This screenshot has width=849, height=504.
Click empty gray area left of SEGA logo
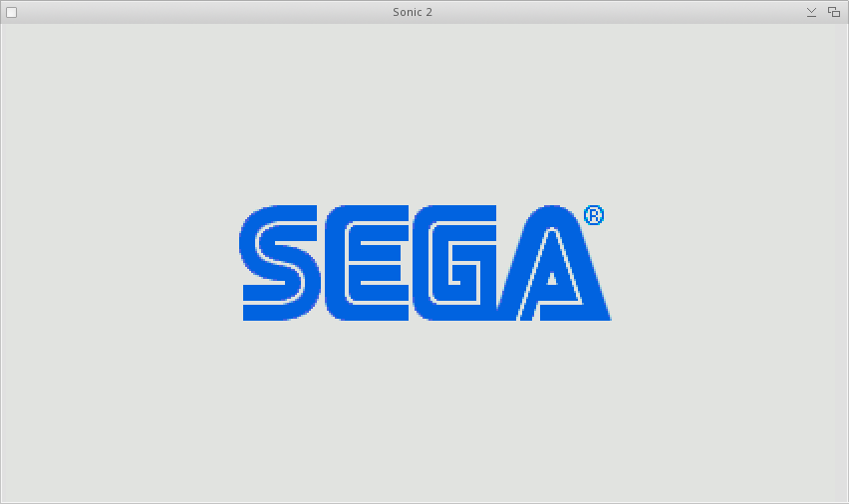tap(120, 263)
